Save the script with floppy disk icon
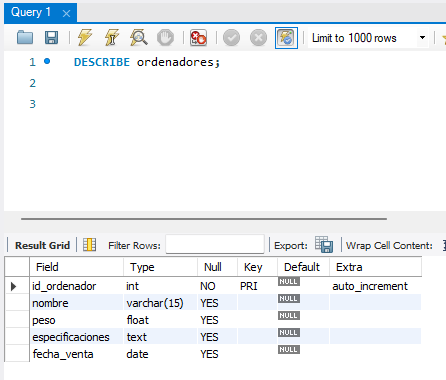The image size is (446, 380). pos(51,38)
